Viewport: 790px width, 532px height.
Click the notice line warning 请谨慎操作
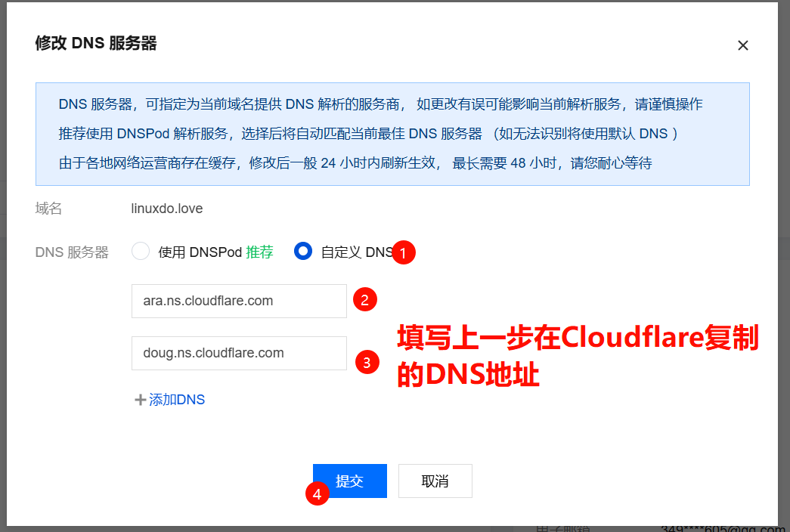380,104
